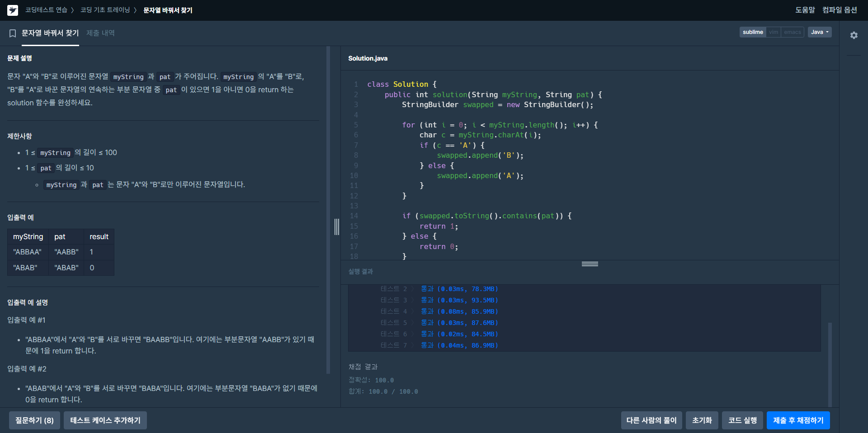Screen dimensions: 868x433
Task: Click the 입출력 예 설명 heading
Action: [x=28, y=302]
